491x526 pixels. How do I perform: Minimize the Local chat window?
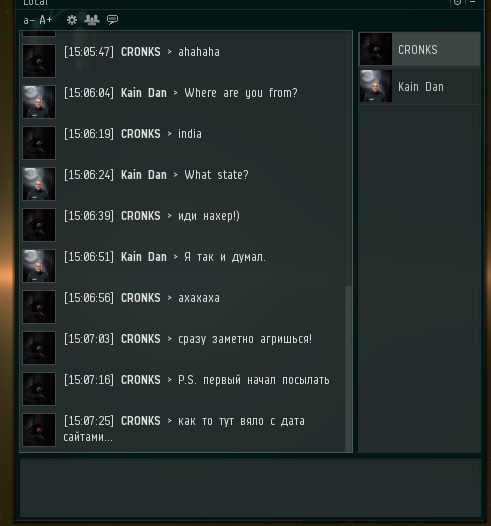[x=473, y=2]
